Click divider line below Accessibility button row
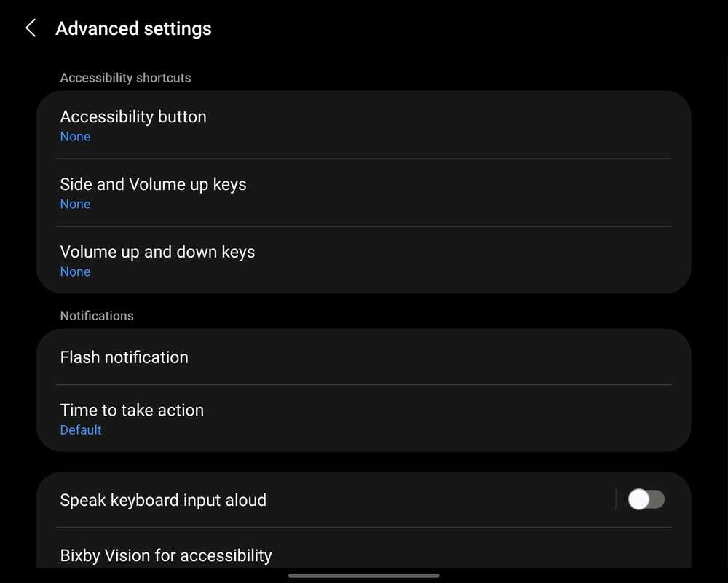 click(x=363, y=159)
